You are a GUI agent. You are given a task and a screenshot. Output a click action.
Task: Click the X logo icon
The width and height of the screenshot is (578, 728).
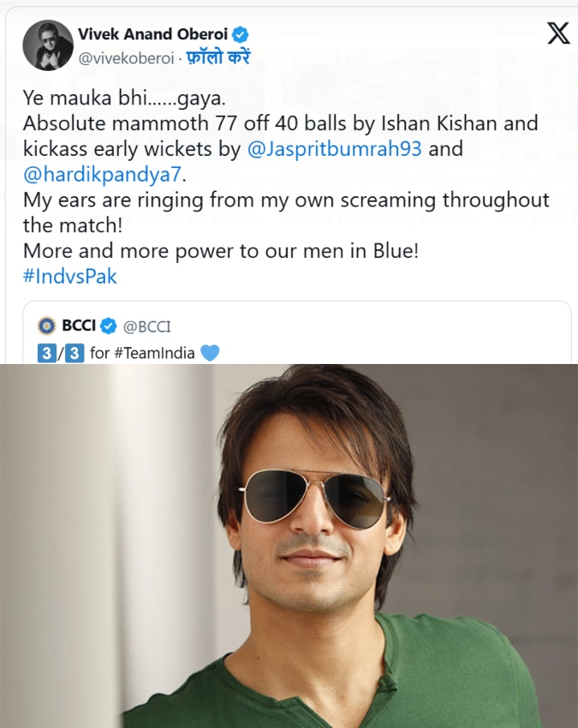(558, 33)
